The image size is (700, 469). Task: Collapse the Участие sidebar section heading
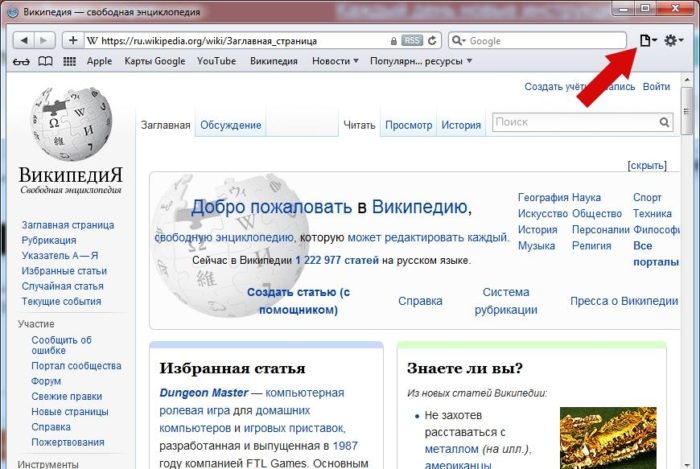[36, 324]
